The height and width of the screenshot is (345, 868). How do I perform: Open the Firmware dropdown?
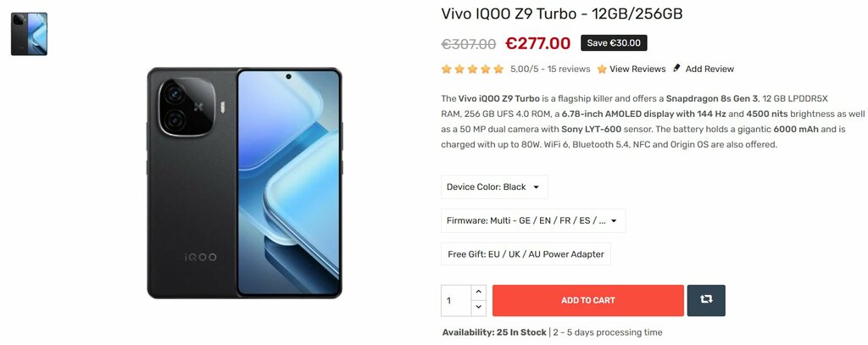[x=533, y=220]
